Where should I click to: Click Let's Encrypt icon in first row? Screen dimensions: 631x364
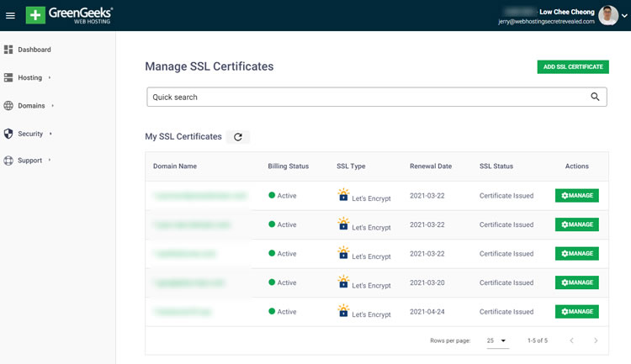343,195
